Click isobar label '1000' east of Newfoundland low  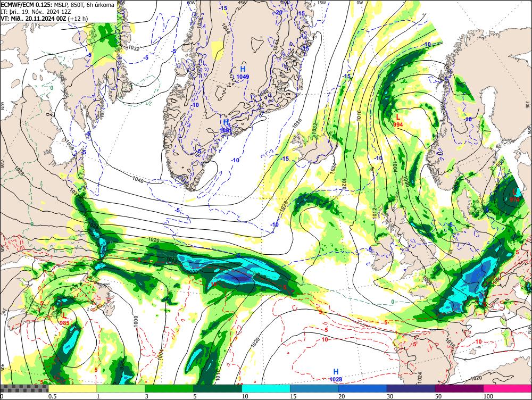click(x=136, y=321)
